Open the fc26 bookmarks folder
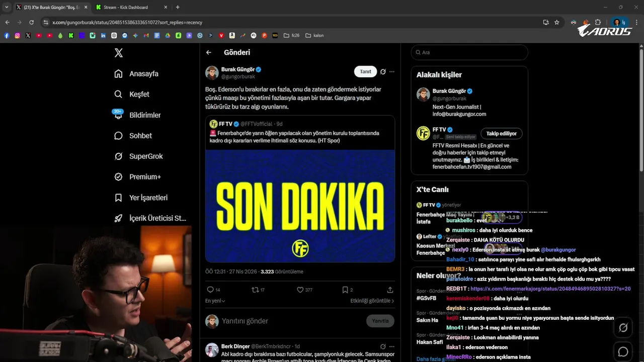Viewport: 644px width, 362px height. pos(291,35)
